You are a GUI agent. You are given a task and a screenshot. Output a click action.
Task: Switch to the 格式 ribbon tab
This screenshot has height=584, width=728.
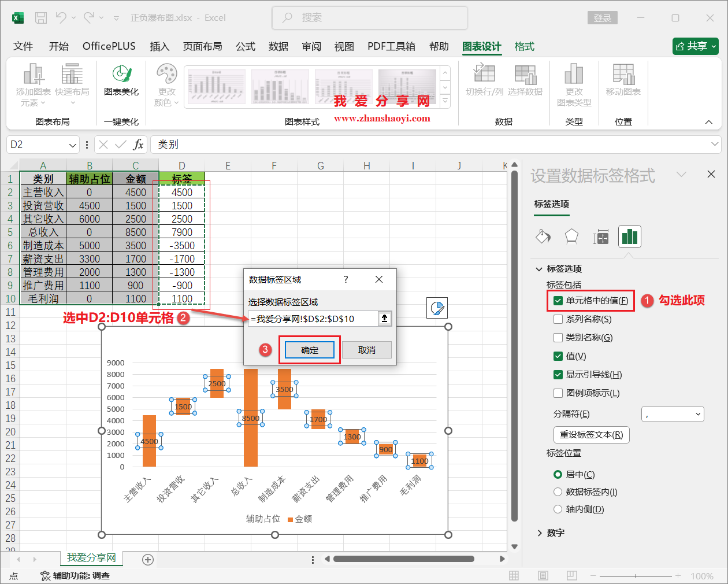(523, 46)
